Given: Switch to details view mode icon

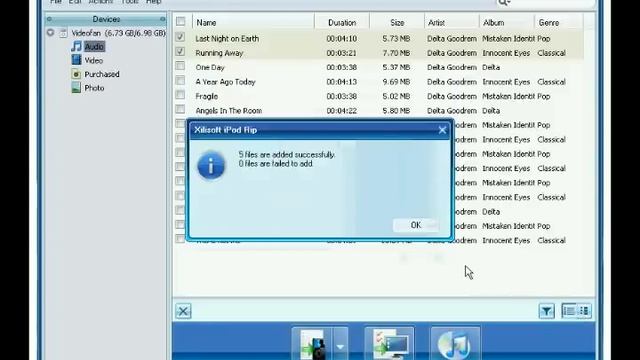Looking at the screenshot, I should (584, 311).
